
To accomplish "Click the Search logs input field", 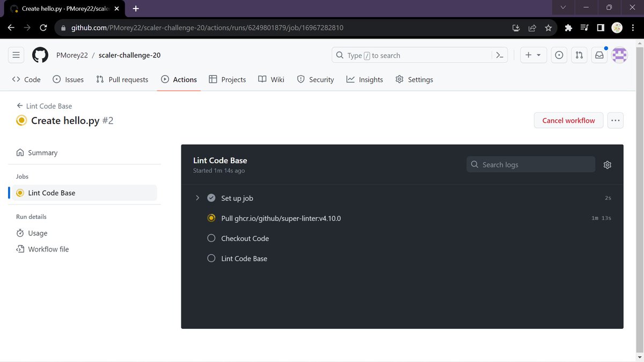I will pyautogui.click(x=530, y=164).
